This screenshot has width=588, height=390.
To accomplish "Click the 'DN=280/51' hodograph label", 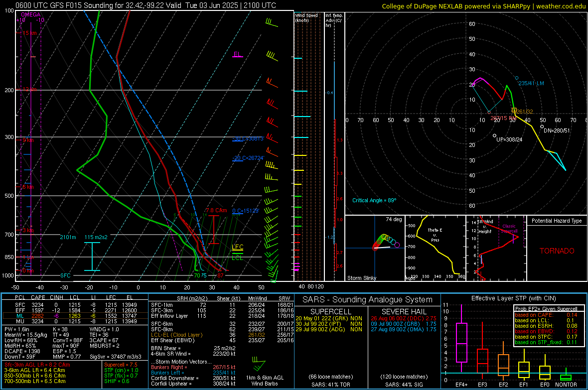I will click(x=557, y=130).
